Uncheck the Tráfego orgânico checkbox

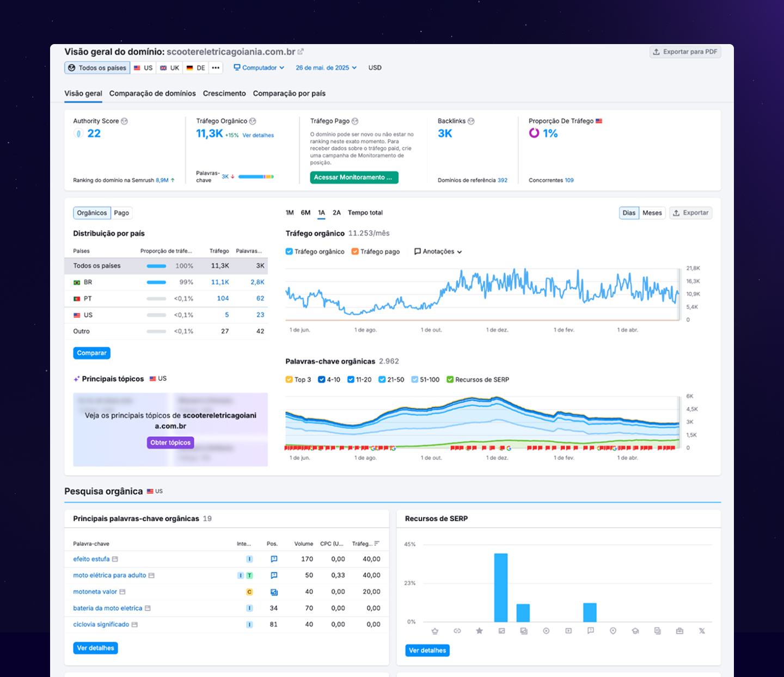[x=289, y=251]
